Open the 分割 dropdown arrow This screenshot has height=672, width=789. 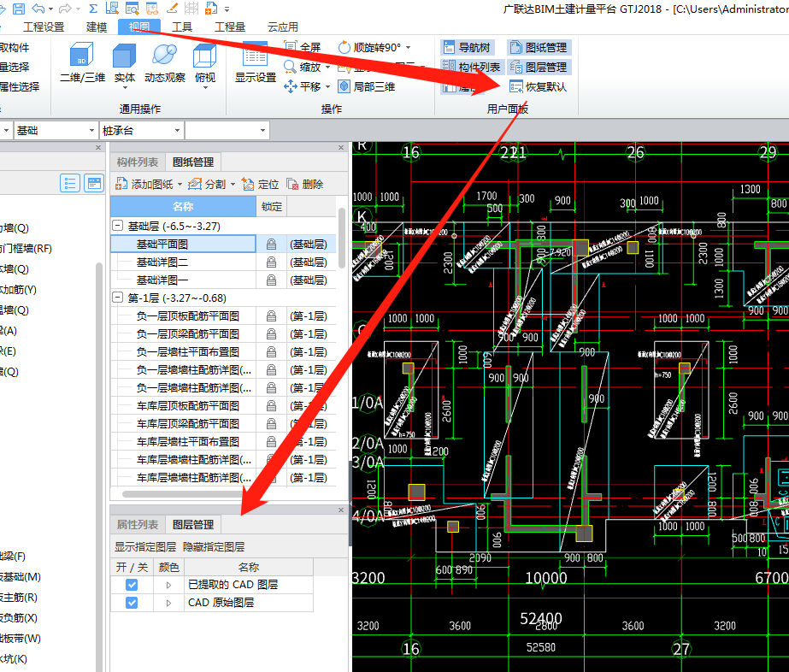233,184
